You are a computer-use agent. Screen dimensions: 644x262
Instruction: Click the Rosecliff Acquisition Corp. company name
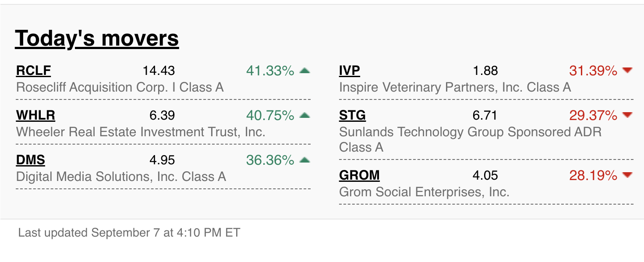(120, 87)
